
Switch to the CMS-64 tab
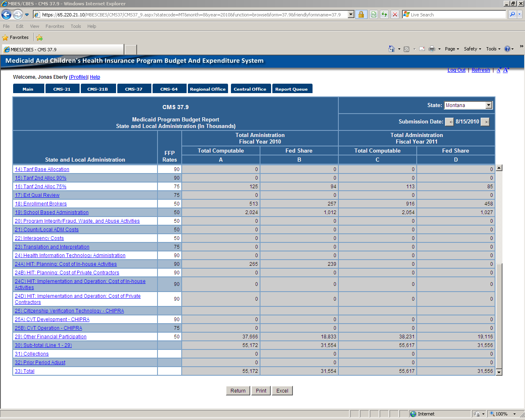tap(169, 89)
